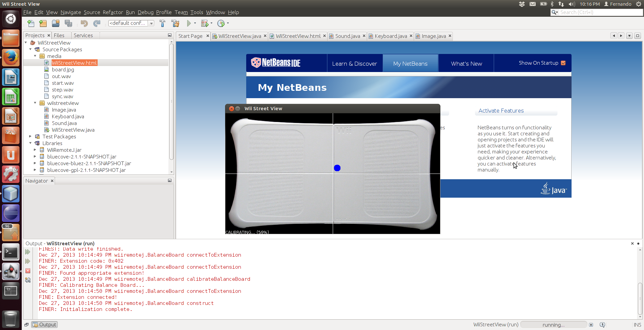Screen dimensions: 644x330
Task: Open the Refactor menu
Action: (x=113, y=12)
